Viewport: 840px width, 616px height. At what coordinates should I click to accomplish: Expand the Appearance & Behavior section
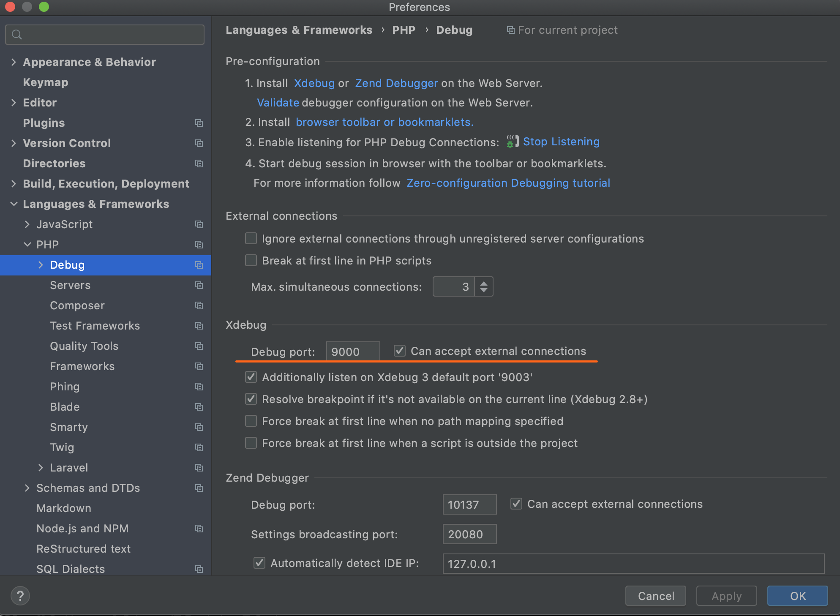[x=14, y=62]
